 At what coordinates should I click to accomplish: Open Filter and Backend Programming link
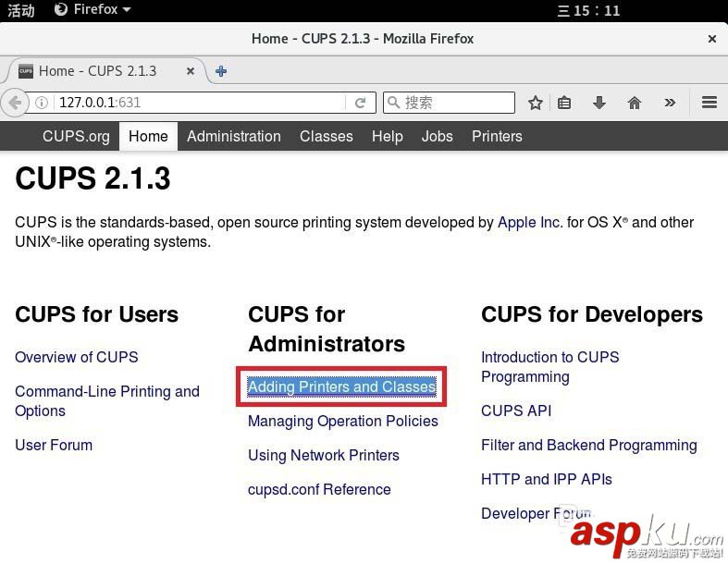tap(588, 445)
